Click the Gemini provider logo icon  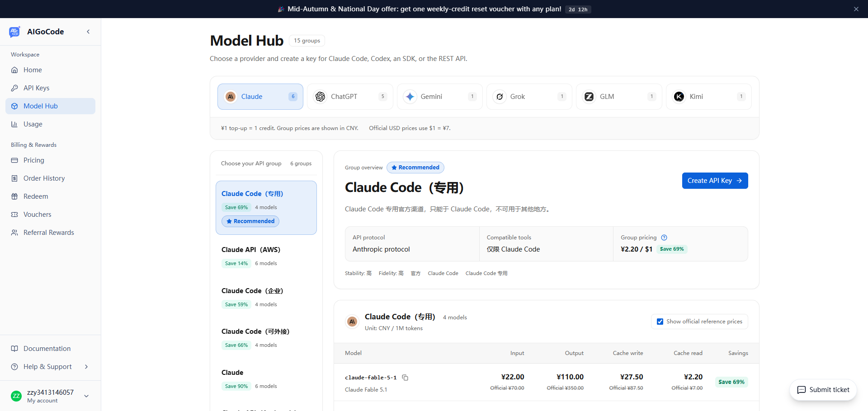tap(410, 97)
